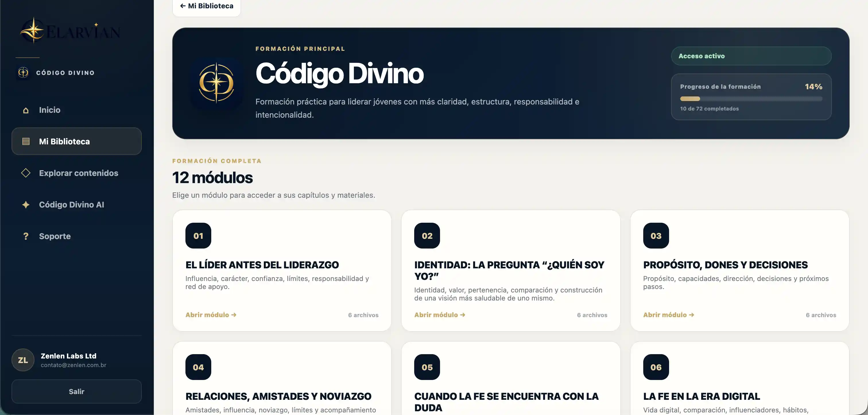Screen dimensions: 868x415
Task: Open Soporte in the sidebar
Action: 76,236
